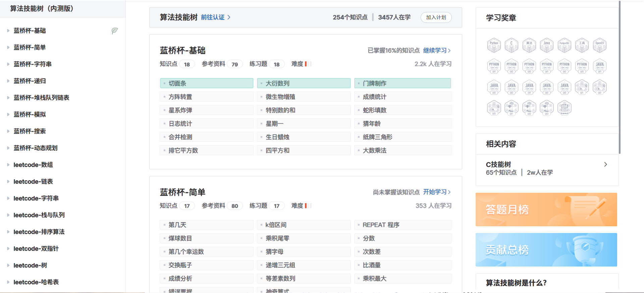
Task: Open the 星系炸弹 knowledge point
Action: tap(207, 110)
